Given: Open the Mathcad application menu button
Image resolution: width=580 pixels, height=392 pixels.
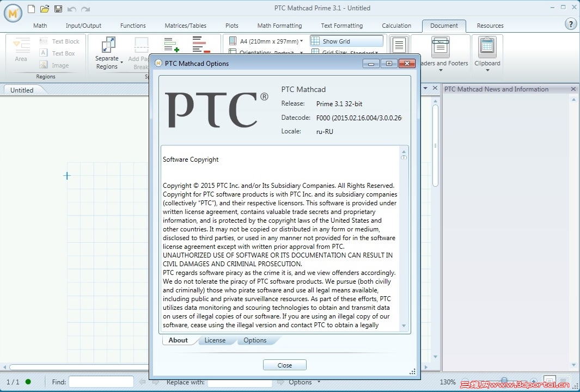Looking at the screenshot, I should click(x=13, y=13).
